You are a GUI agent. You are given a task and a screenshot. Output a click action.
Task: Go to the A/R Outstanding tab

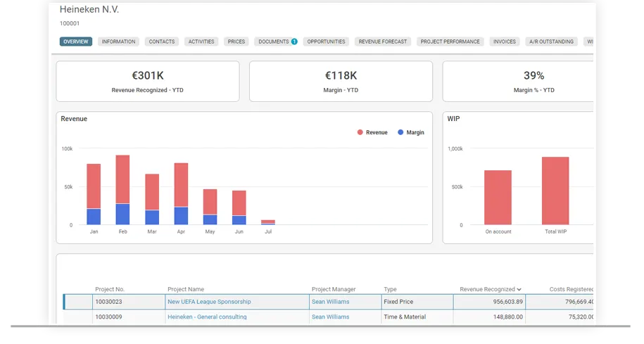tap(551, 42)
